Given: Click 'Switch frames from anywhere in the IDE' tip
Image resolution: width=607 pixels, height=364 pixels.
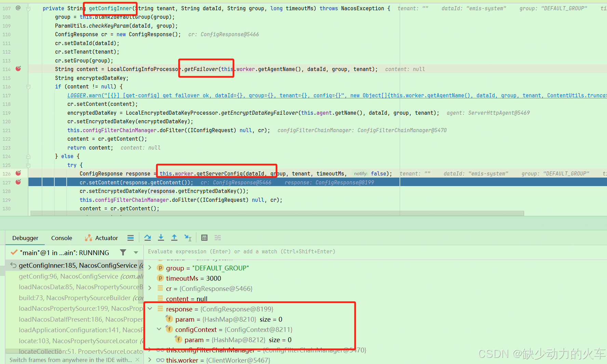Looking at the screenshot, I should tap(71, 360).
